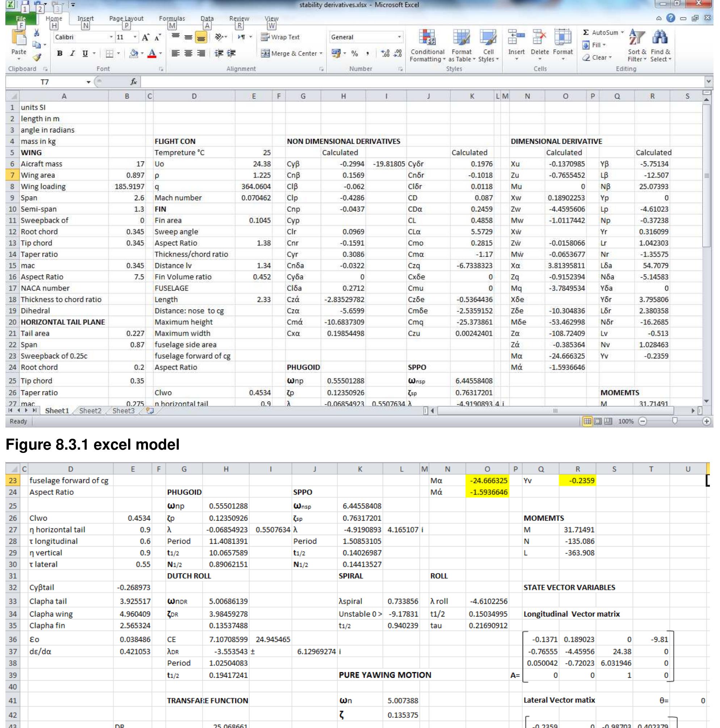Screen dimensions: 720x728
Task: Click the zoom slider handle
Action: 674,421
